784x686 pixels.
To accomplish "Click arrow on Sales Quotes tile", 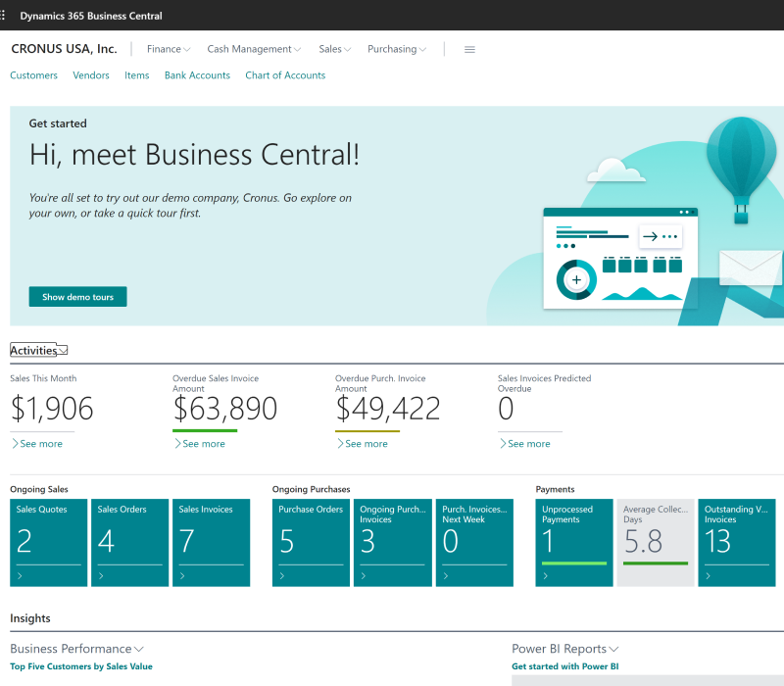I will tap(20, 576).
